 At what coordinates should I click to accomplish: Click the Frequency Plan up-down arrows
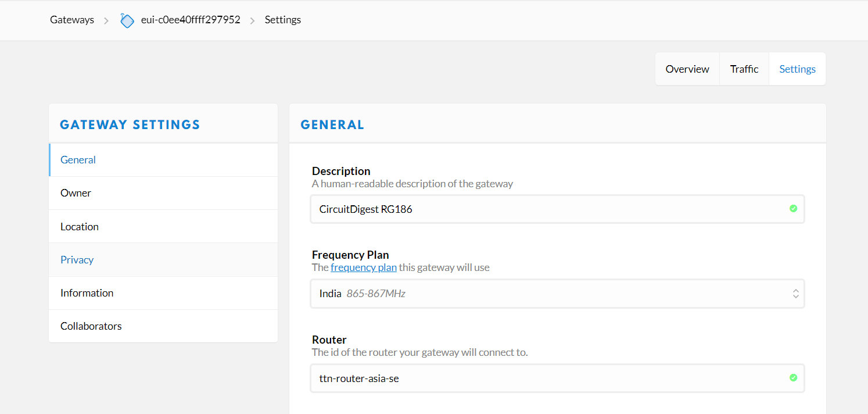[795, 294]
